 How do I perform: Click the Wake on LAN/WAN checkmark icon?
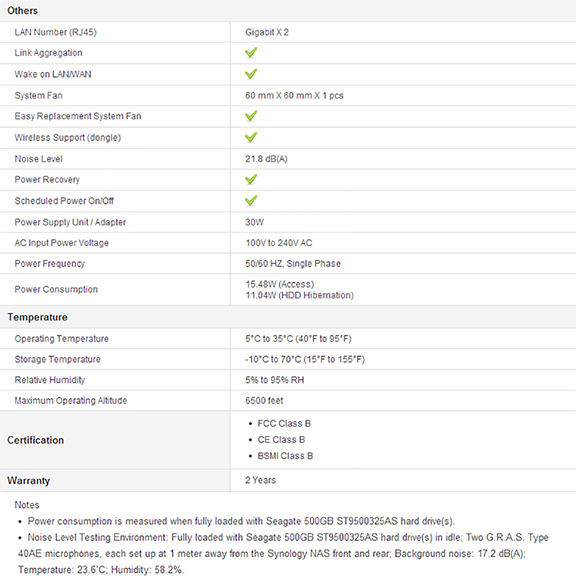pyautogui.click(x=251, y=74)
